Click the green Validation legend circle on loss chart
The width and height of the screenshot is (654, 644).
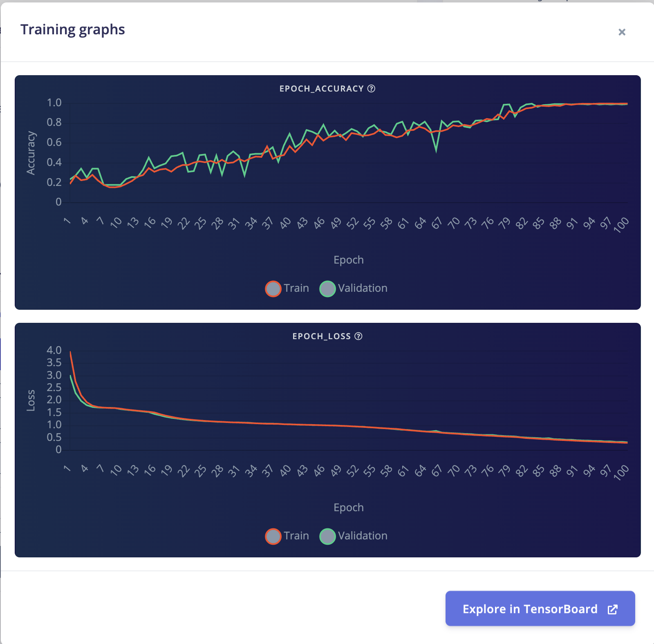coord(327,536)
